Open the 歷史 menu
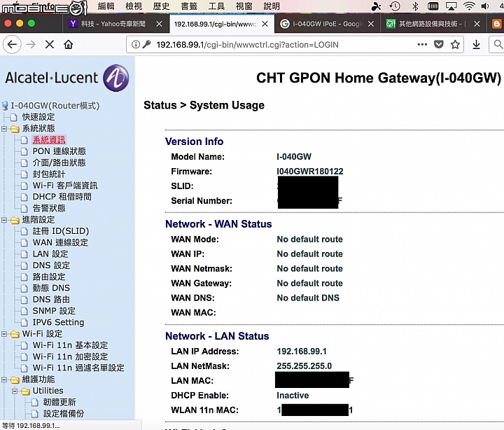 (x=162, y=6)
